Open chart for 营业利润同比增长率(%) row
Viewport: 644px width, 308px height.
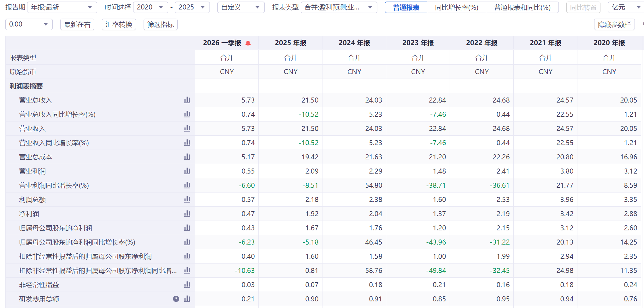pos(187,185)
